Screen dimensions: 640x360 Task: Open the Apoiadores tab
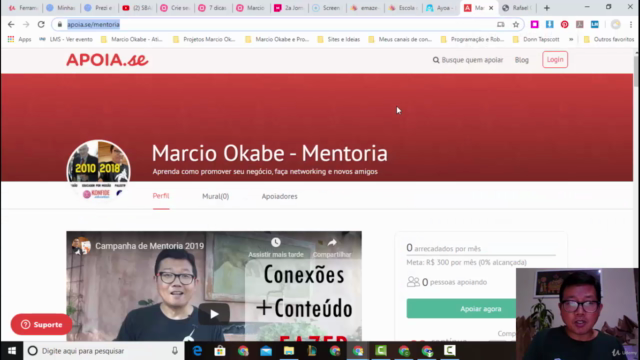tap(280, 196)
